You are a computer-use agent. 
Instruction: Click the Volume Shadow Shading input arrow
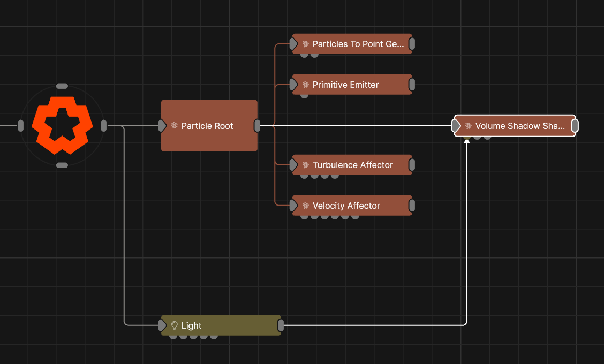click(456, 126)
